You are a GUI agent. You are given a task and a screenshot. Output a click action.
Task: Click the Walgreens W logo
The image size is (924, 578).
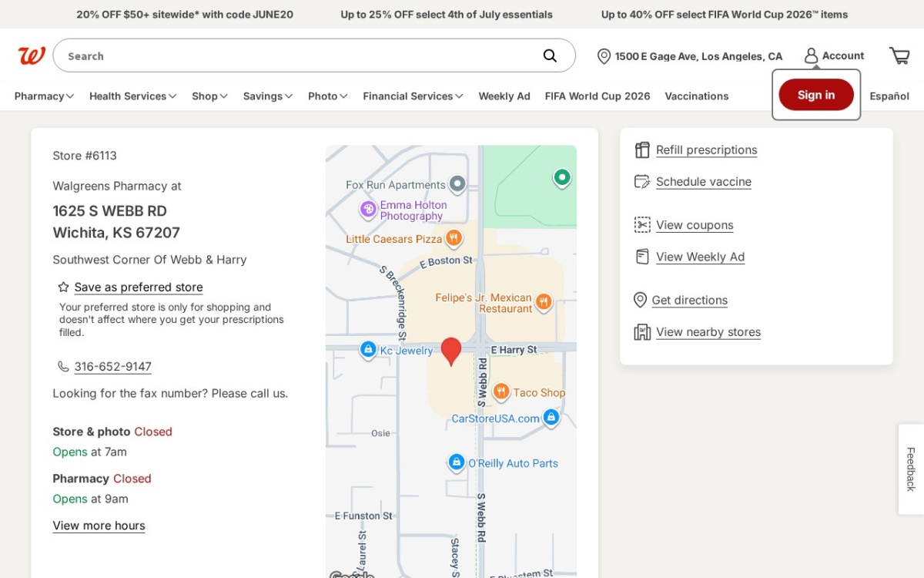[32, 55]
